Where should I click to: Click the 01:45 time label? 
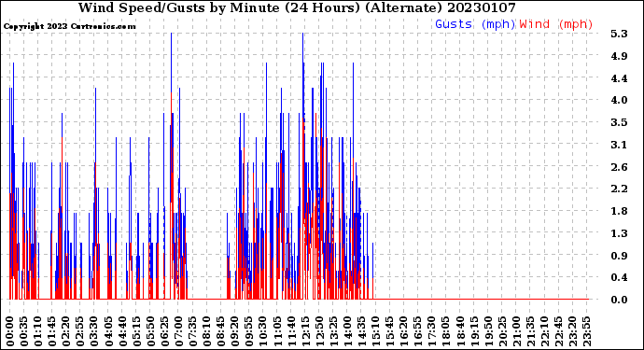(52, 331)
